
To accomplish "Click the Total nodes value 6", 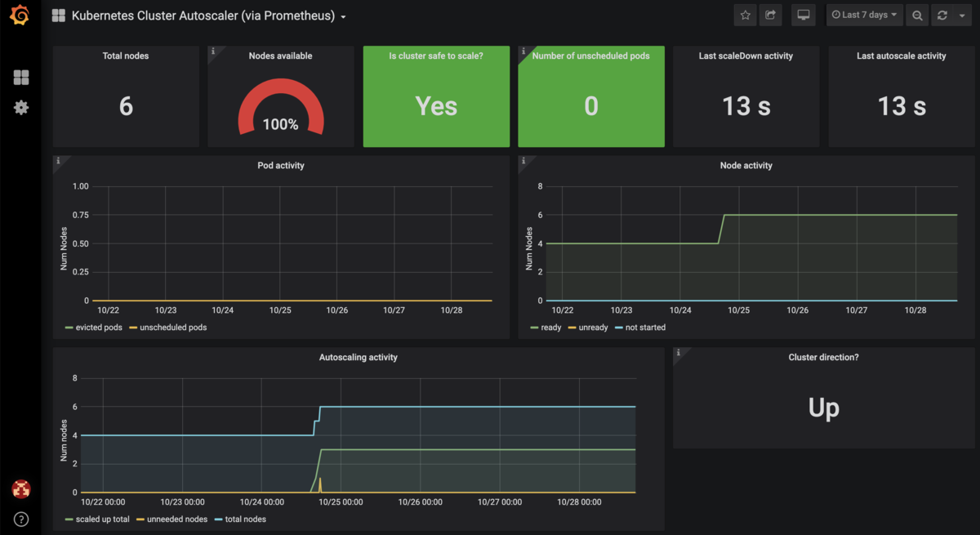I will point(126,106).
